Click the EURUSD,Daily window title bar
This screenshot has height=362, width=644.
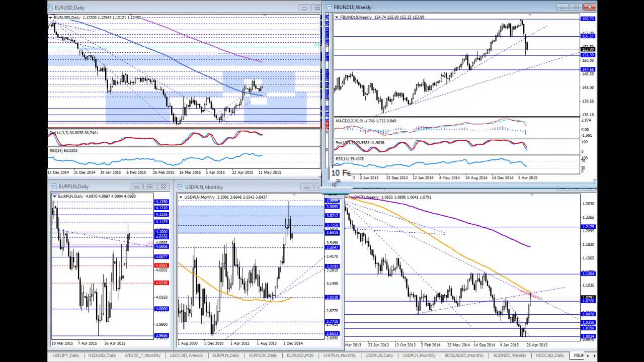(185, 8)
